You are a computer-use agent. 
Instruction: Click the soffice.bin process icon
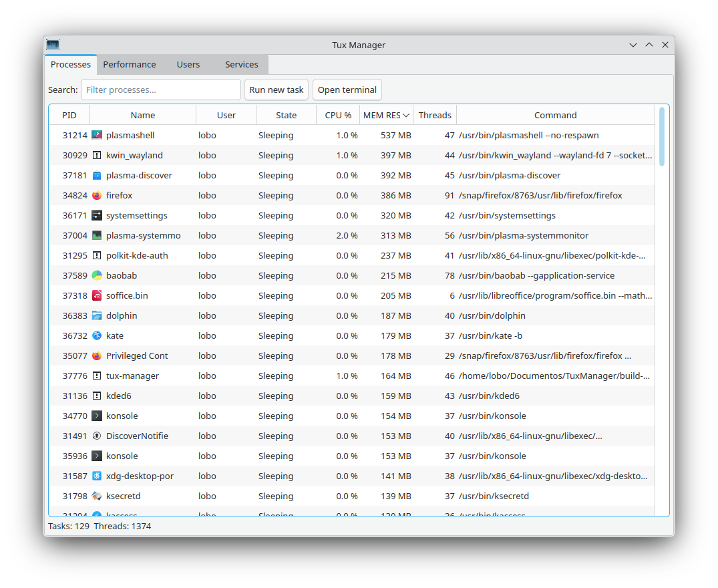(97, 296)
